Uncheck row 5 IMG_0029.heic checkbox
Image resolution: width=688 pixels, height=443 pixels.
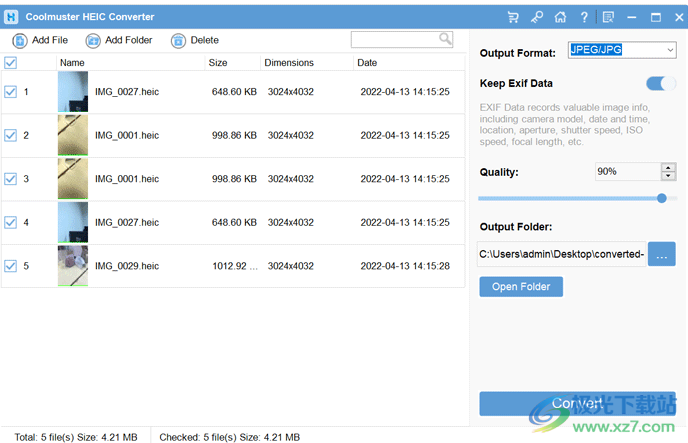(x=11, y=266)
